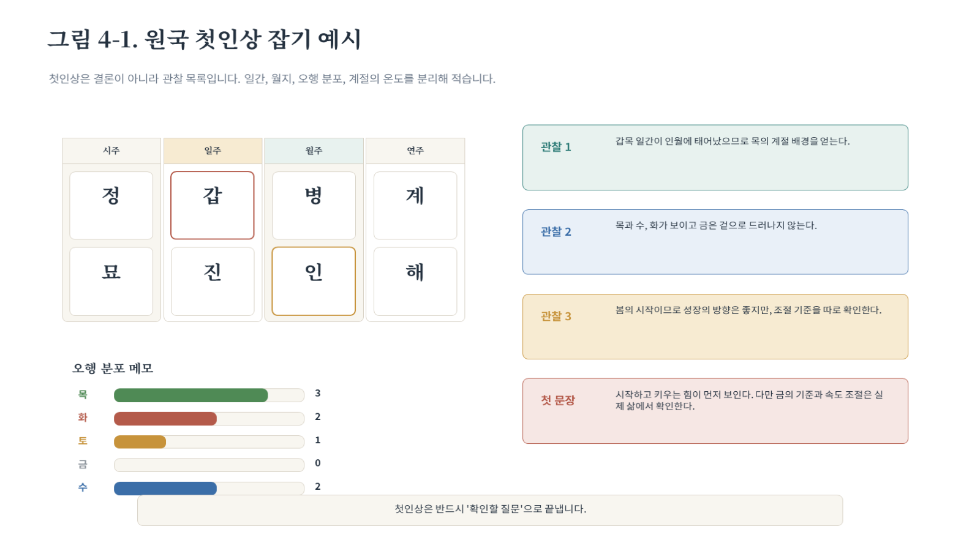Viewport: 980px width, 551px height.
Task: Click the 관찰 1 label
Action: pos(556,147)
